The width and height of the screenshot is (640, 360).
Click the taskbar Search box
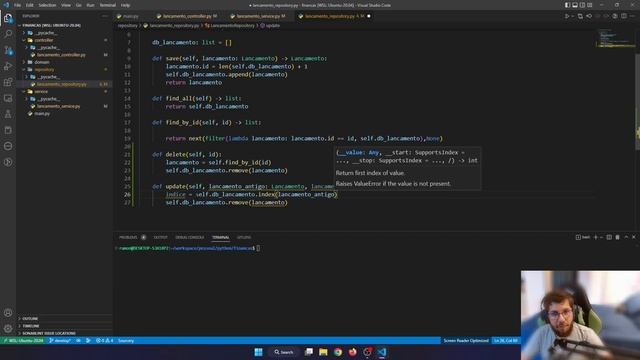(x=284, y=352)
